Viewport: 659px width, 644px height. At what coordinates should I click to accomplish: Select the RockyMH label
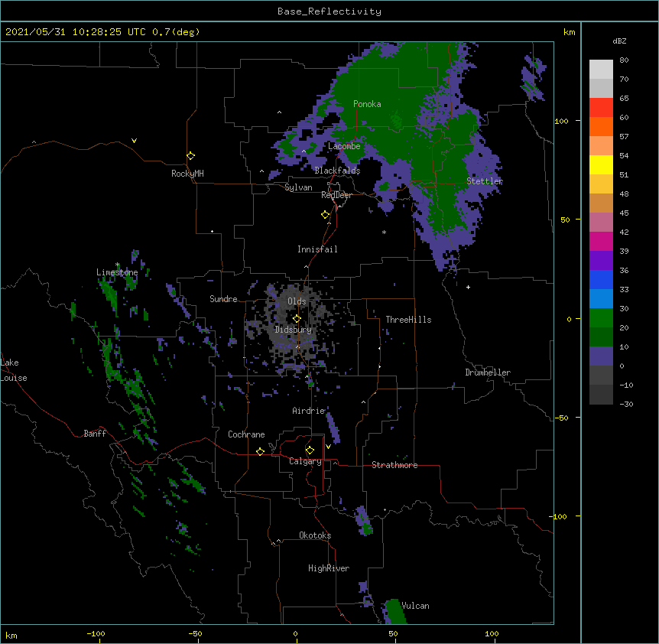click(x=187, y=174)
